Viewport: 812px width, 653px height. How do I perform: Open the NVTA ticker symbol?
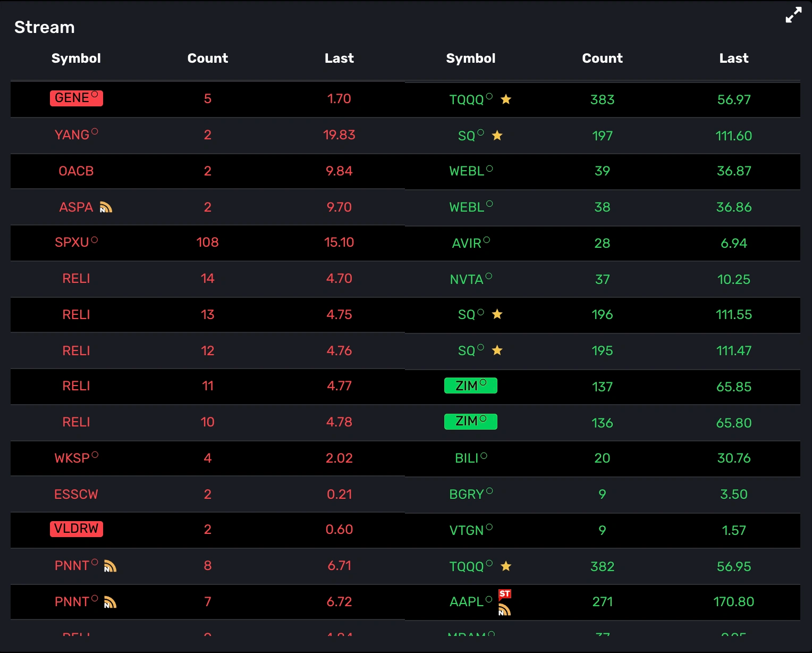point(467,280)
